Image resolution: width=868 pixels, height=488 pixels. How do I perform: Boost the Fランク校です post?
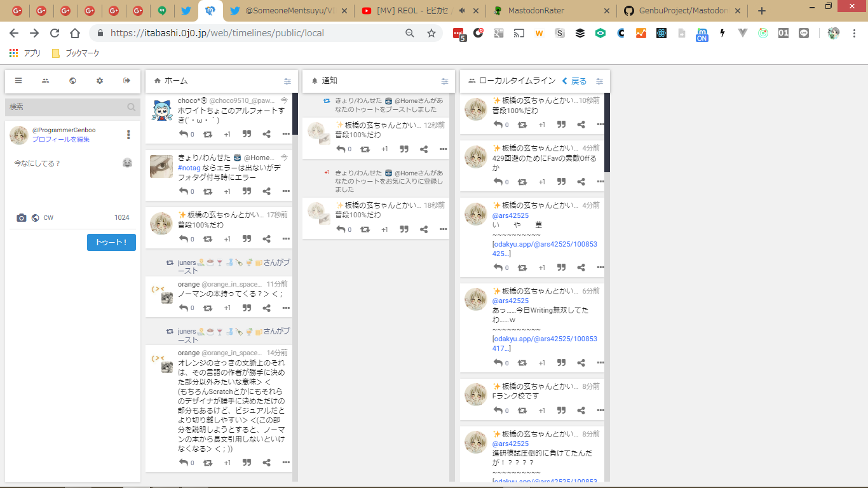point(522,410)
